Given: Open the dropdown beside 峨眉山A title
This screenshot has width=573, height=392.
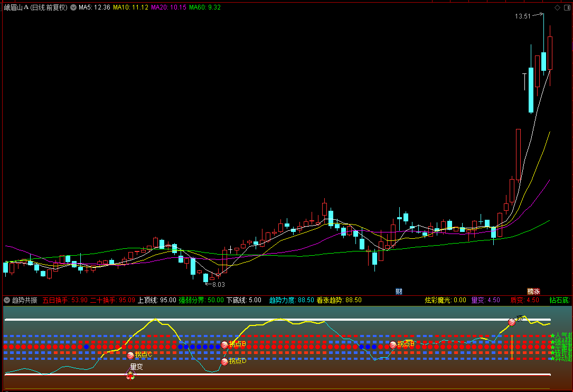Looking at the screenshot, I should point(73,7).
